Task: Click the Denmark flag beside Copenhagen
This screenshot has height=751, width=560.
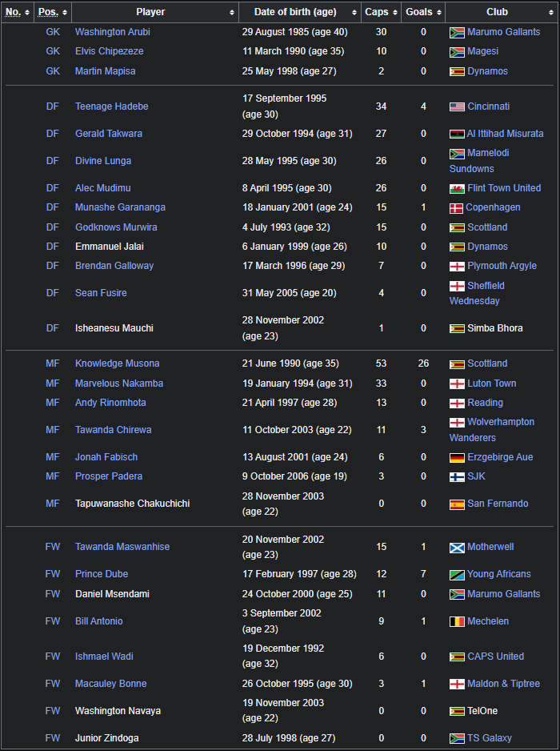Action: [457, 208]
